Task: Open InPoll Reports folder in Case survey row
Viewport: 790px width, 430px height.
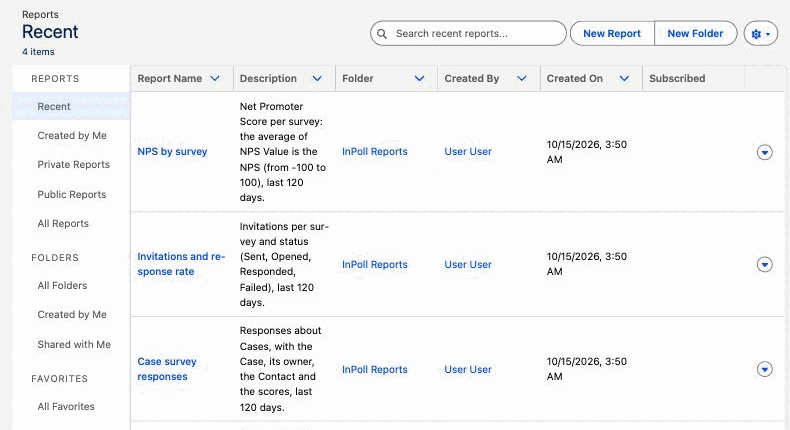Action: [x=375, y=370]
